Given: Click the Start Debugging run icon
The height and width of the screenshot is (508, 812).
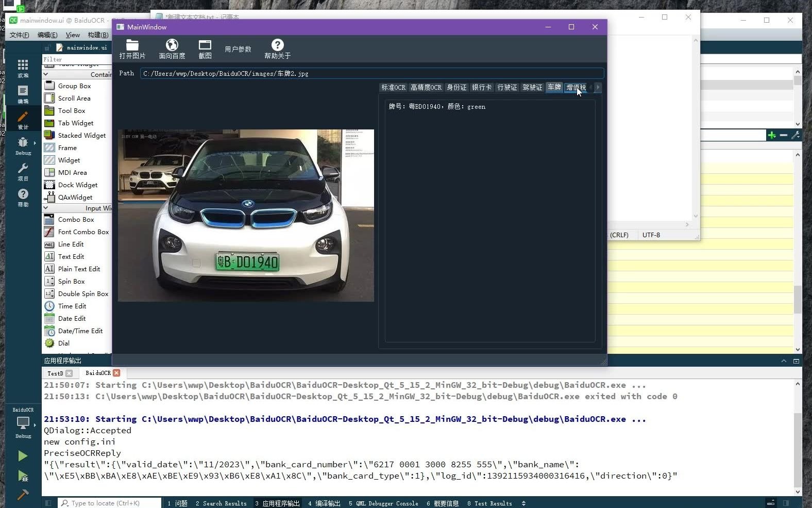Looking at the screenshot, I should tap(23, 476).
